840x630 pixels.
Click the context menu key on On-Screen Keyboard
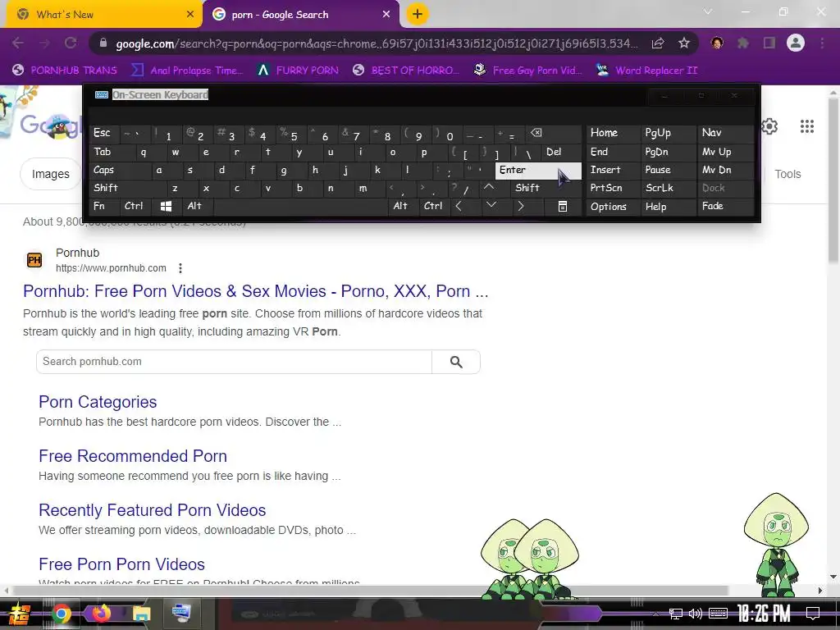click(563, 206)
